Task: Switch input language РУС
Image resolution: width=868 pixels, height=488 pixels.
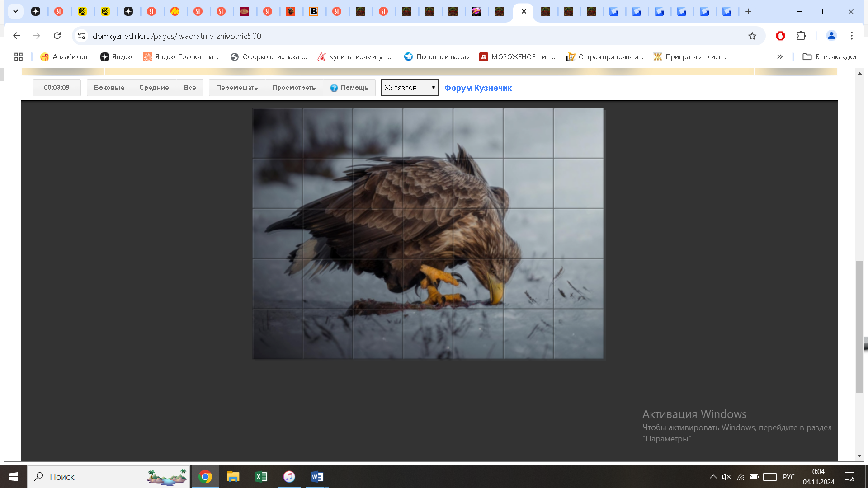Action: 789,477
